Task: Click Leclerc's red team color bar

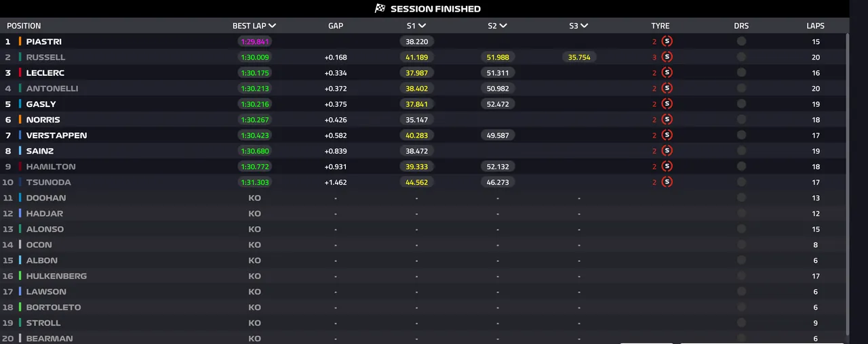Action: (x=20, y=72)
